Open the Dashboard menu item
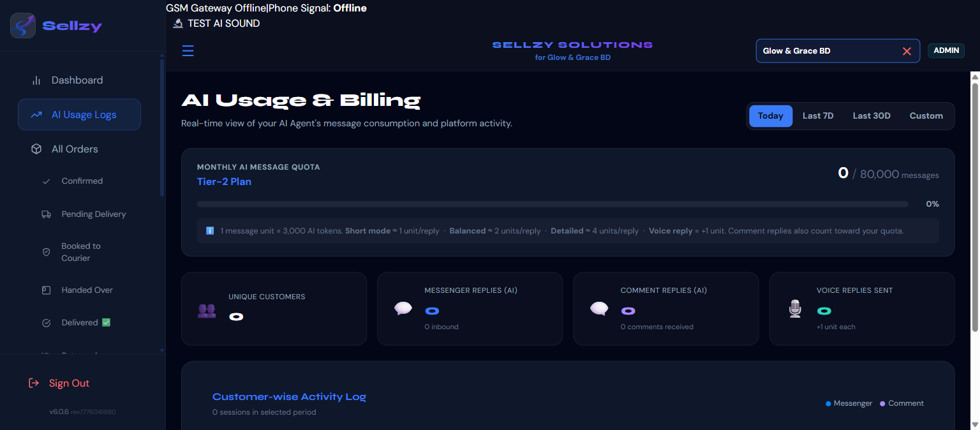980x430 pixels. 79,80
